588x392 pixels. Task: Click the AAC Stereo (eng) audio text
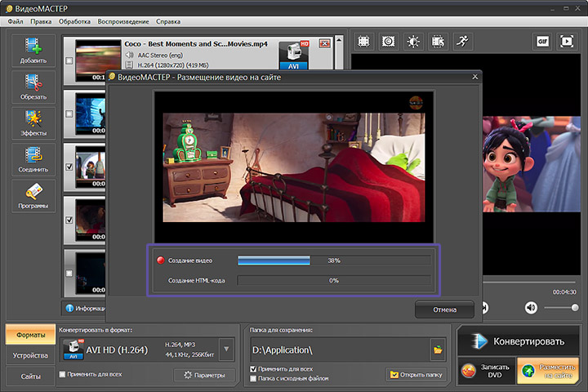click(x=160, y=56)
